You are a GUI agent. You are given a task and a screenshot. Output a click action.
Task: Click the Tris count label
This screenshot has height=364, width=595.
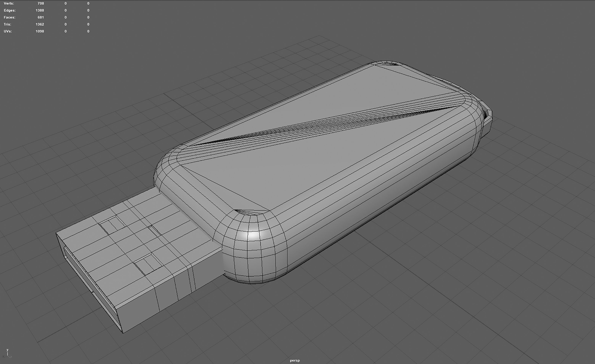pos(7,24)
